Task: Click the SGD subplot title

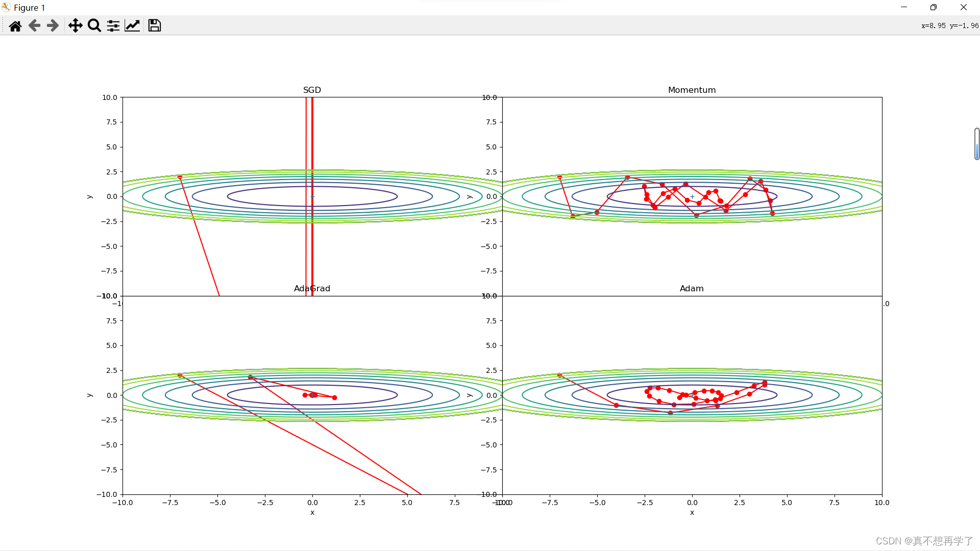Action: 312,90
